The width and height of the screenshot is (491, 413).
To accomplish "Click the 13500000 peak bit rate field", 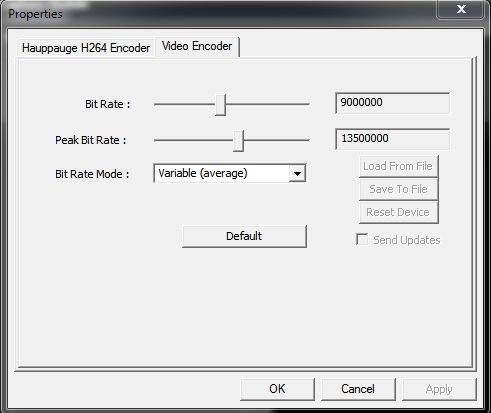I will click(x=392, y=139).
